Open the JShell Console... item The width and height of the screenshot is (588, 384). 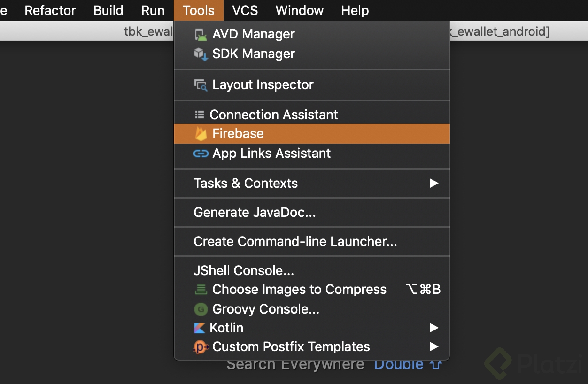[x=244, y=271]
